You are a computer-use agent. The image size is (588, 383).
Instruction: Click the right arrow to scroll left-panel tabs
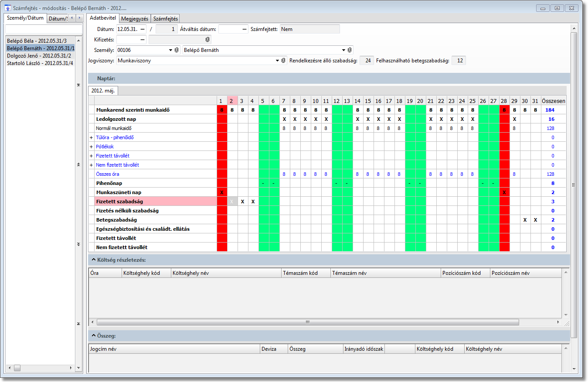coord(79,18)
